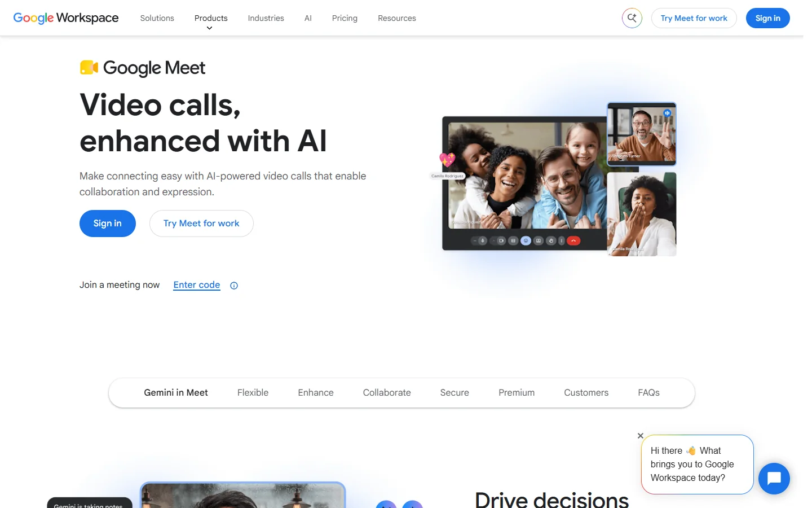Click the Join a meeting now text

pos(120,285)
